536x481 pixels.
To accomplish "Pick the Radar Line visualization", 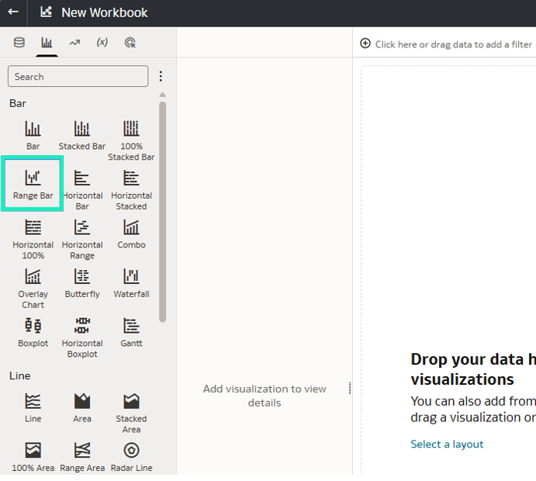I will coord(131,457).
